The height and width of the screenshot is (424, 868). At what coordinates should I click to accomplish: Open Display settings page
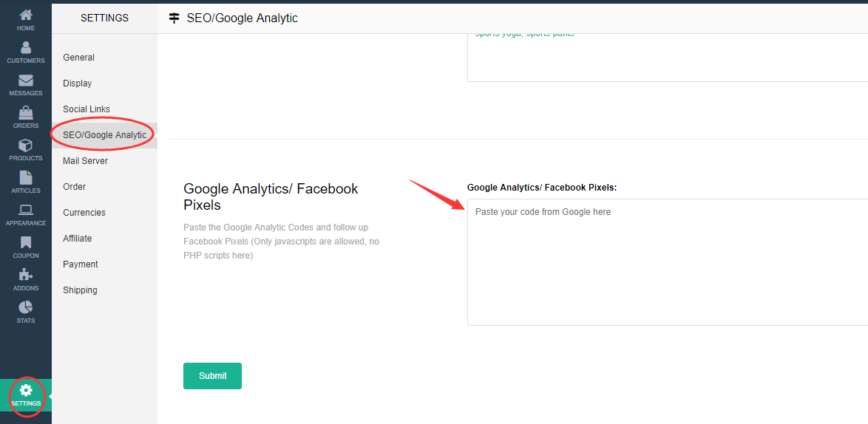tap(78, 83)
